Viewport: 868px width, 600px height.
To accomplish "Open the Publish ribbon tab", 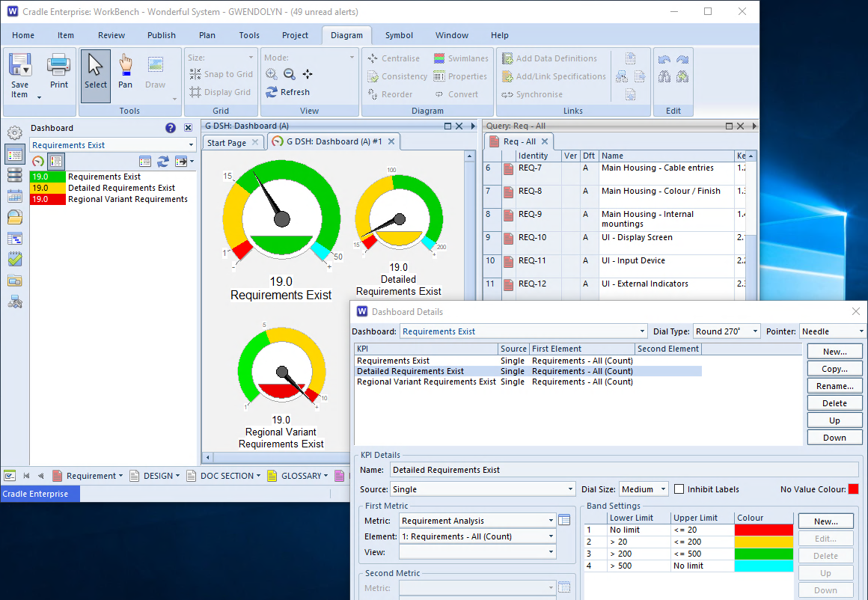I will click(162, 35).
